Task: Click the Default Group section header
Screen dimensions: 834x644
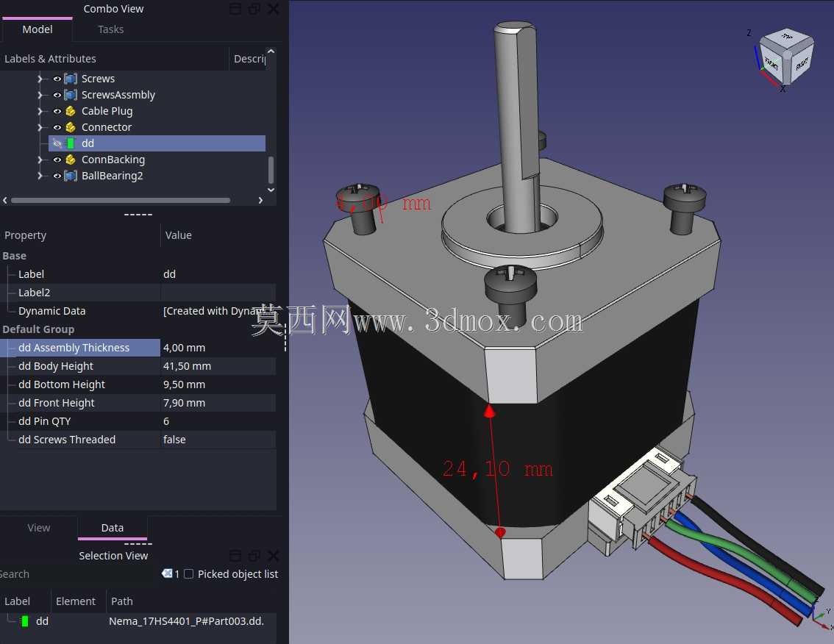Action: coord(38,329)
